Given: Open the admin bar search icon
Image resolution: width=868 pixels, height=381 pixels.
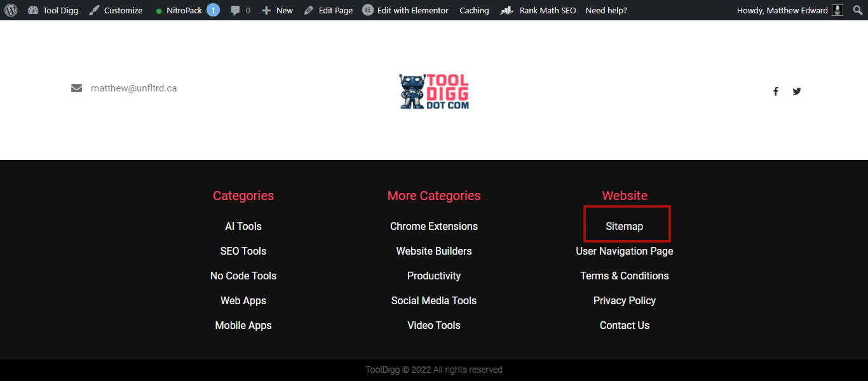Looking at the screenshot, I should click(858, 10).
